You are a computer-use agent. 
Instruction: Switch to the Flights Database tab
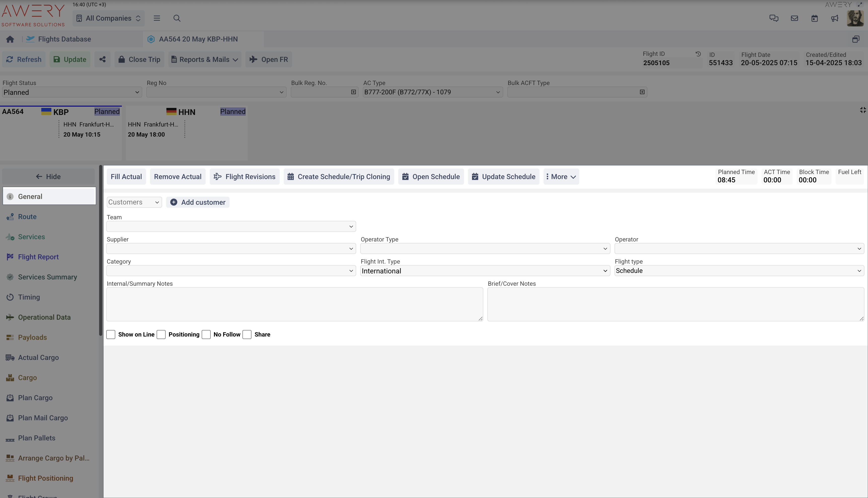(64, 39)
